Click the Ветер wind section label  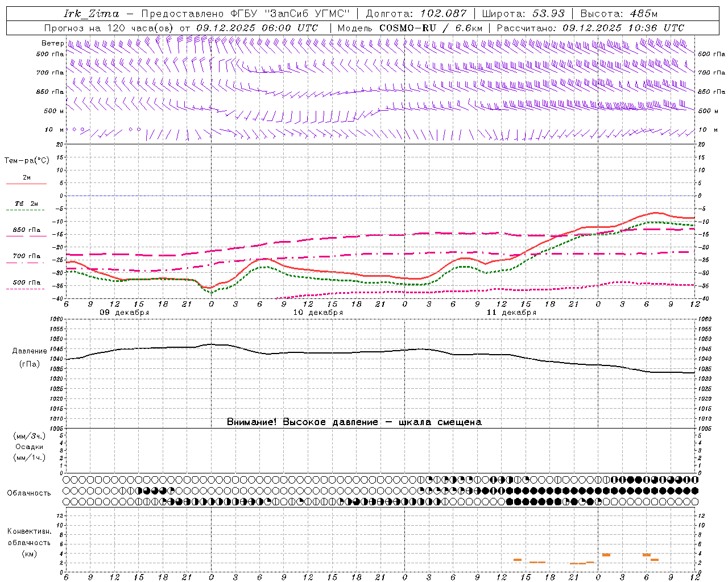click(52, 43)
